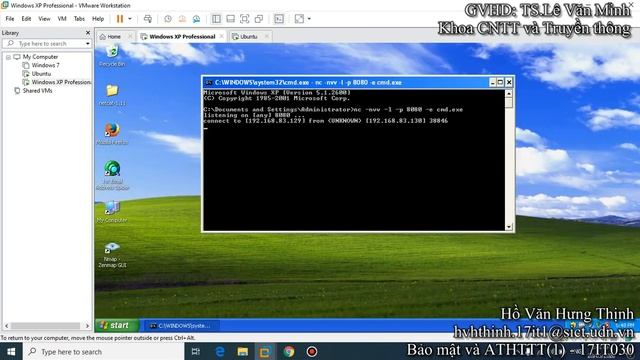Open the Windows 10 Start menu
This screenshot has width=640, height=360.
(11, 351)
